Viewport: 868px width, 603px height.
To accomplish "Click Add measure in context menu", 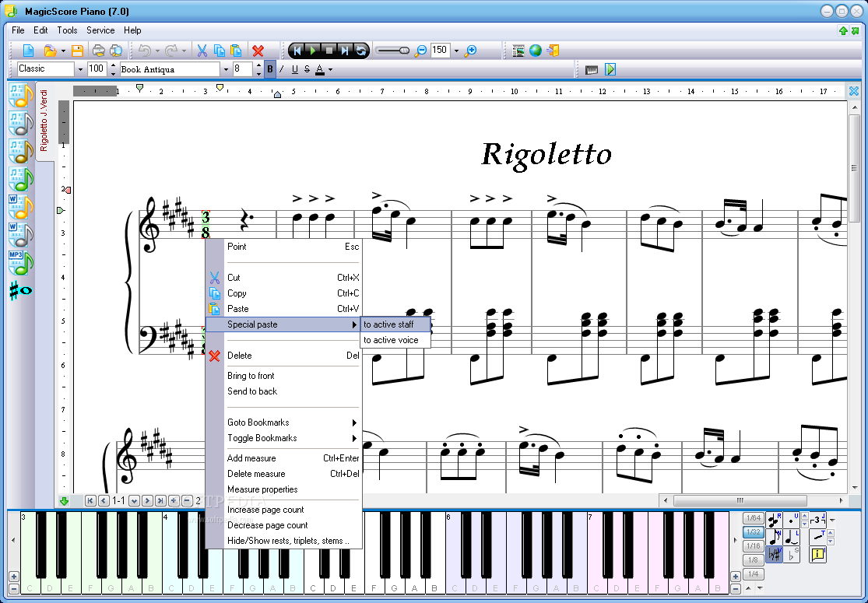I will pyautogui.click(x=283, y=458).
